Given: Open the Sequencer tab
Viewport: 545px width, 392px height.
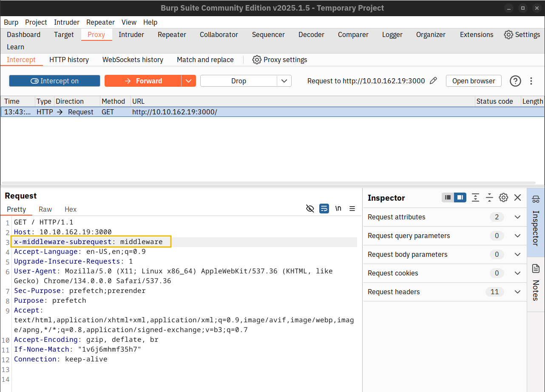Looking at the screenshot, I should point(268,34).
